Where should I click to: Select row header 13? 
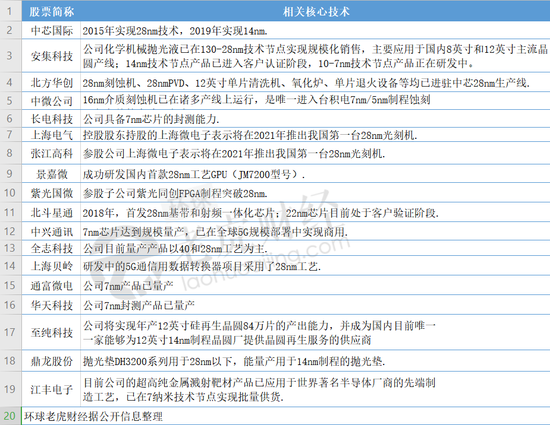11,248
